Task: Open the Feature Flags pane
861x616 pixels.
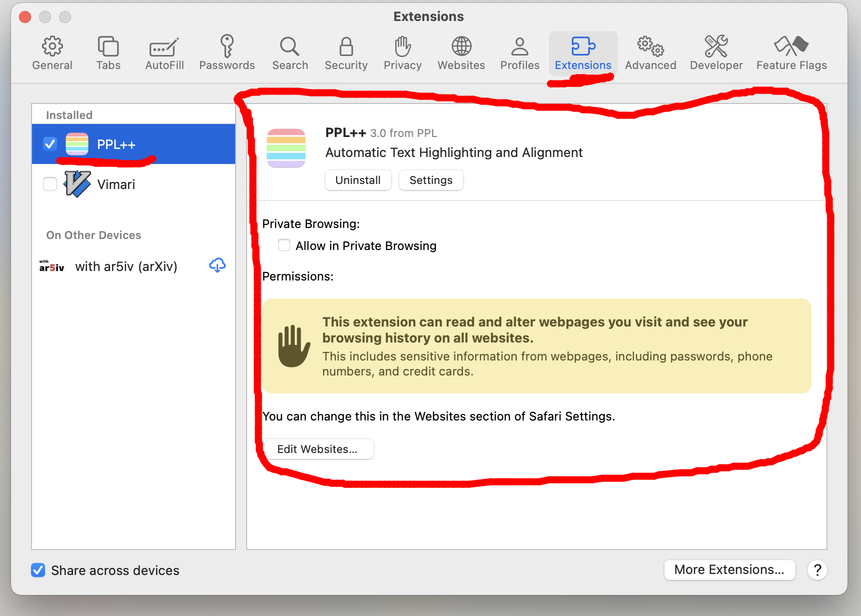Action: (x=791, y=53)
